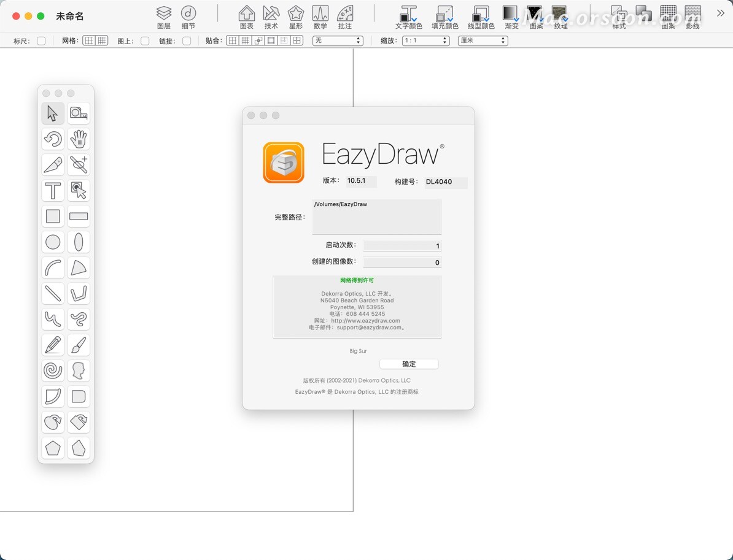Toggle third 贴合 snap button

tap(258, 40)
